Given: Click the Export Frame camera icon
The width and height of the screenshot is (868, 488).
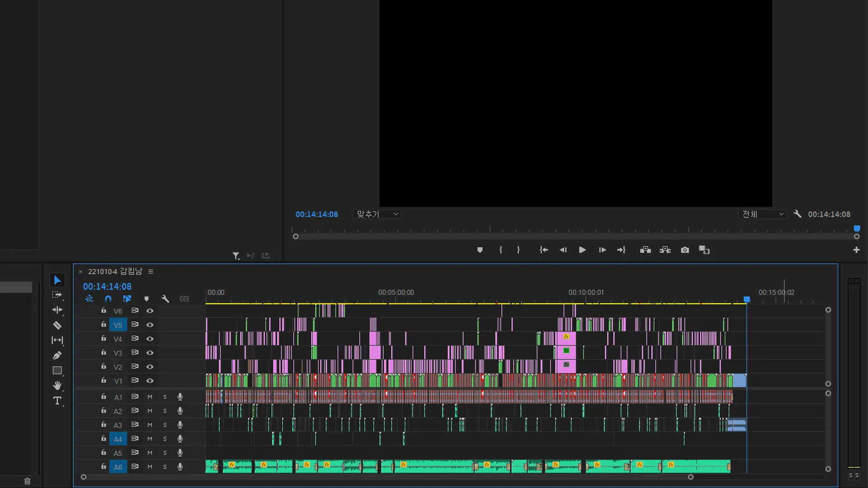Looking at the screenshot, I should coord(685,250).
